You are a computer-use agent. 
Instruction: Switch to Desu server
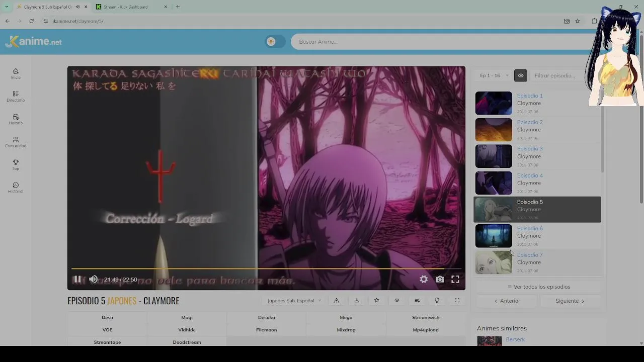click(x=107, y=317)
